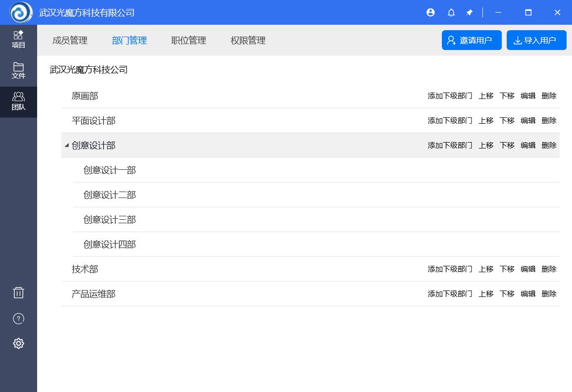Close the application window
Screen dimensions: 572x392
point(558,12)
